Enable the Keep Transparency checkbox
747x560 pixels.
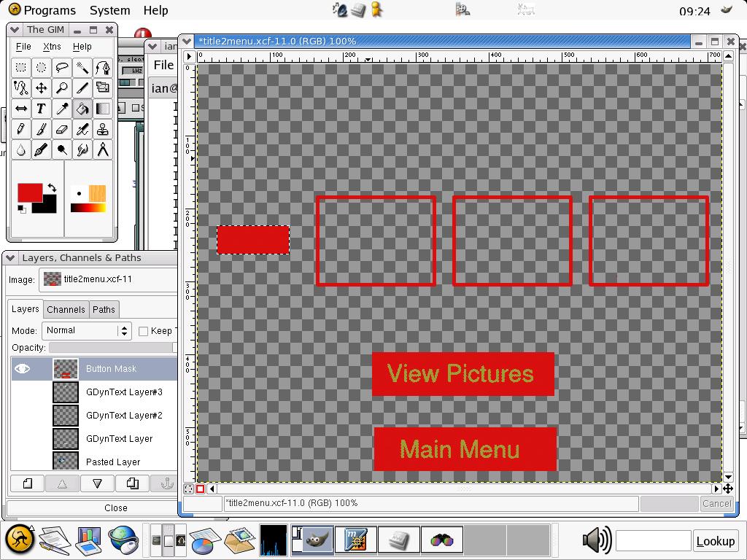[x=144, y=331]
